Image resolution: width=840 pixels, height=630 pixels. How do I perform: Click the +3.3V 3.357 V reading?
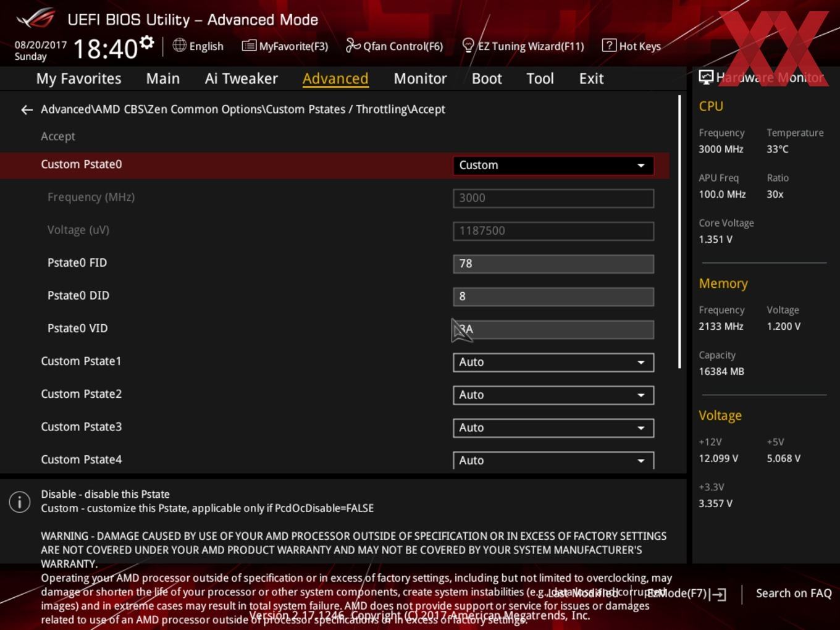[715, 503]
